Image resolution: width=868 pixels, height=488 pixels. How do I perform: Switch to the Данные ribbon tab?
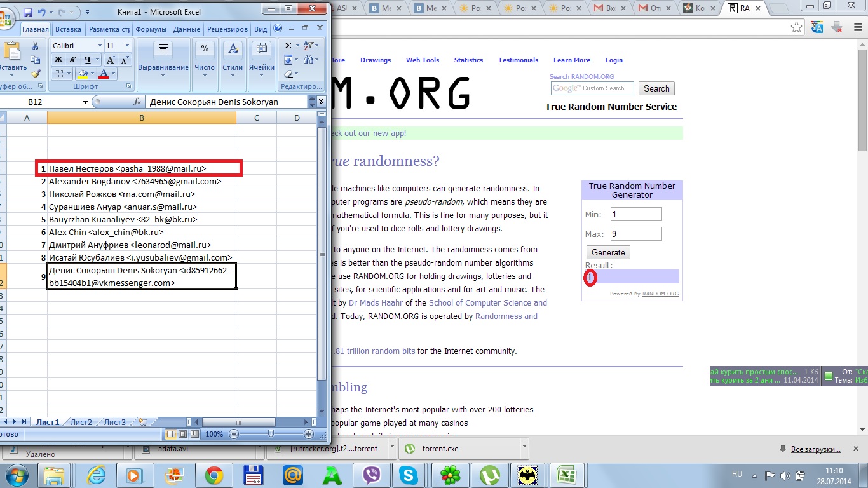(x=186, y=29)
